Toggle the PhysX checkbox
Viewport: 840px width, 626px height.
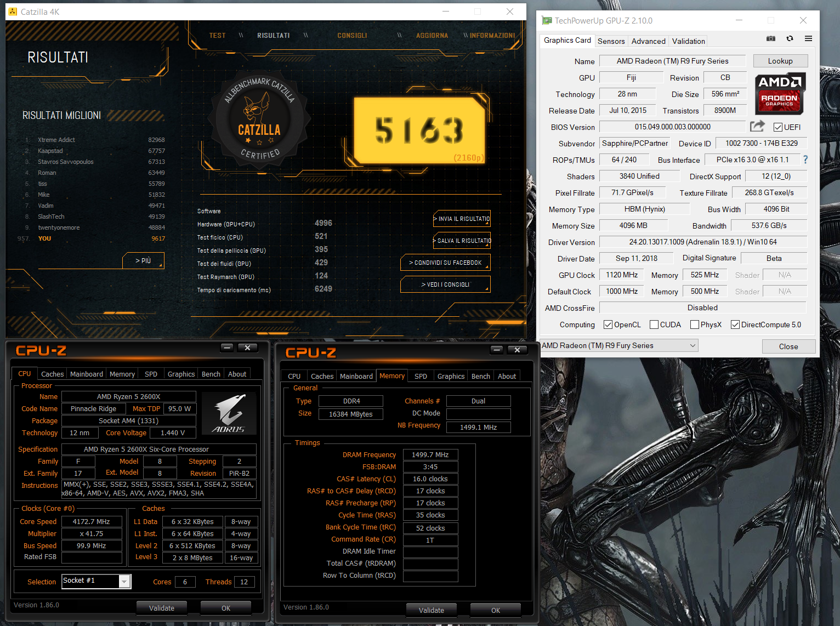[x=695, y=325]
